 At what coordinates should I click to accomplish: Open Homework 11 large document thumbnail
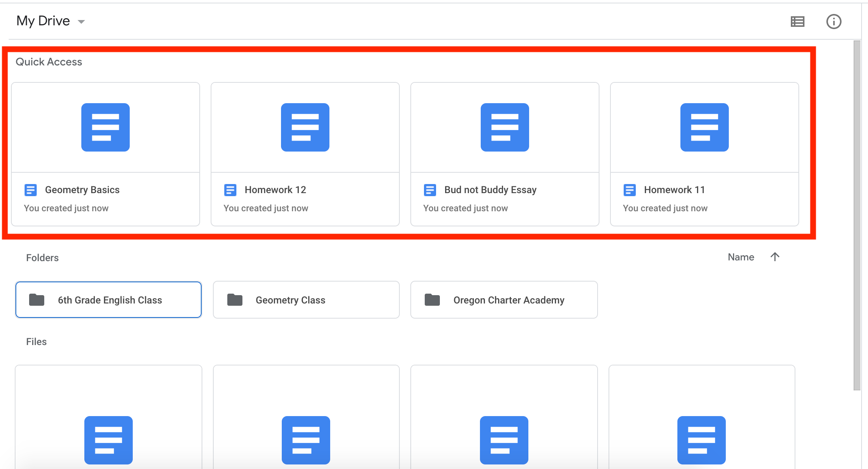[705, 127]
